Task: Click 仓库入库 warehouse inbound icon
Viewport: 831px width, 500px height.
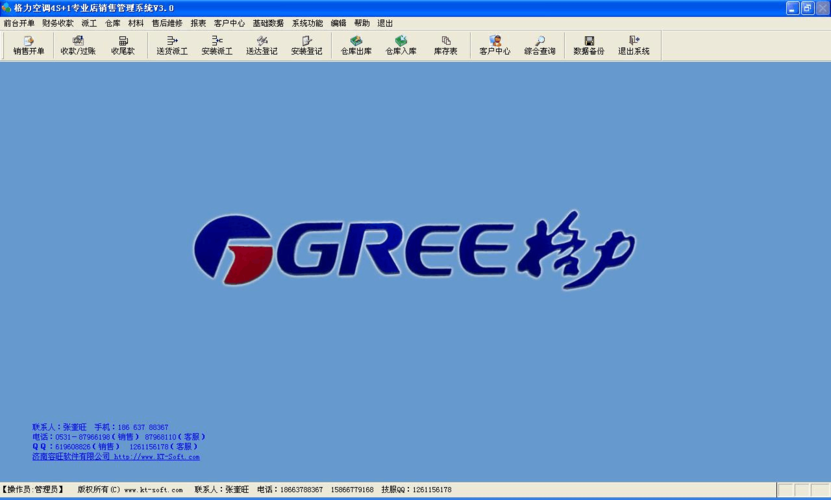Action: (401, 45)
